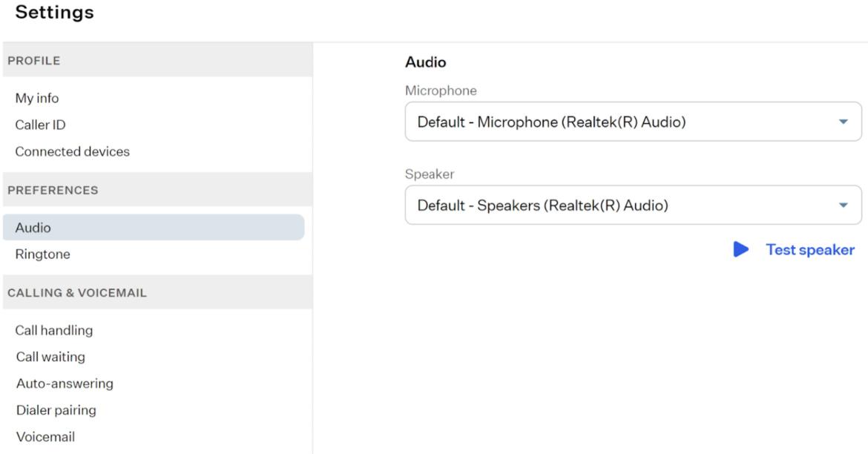Click the Settings page title
Screen dimensions: 868x454
[55, 12]
